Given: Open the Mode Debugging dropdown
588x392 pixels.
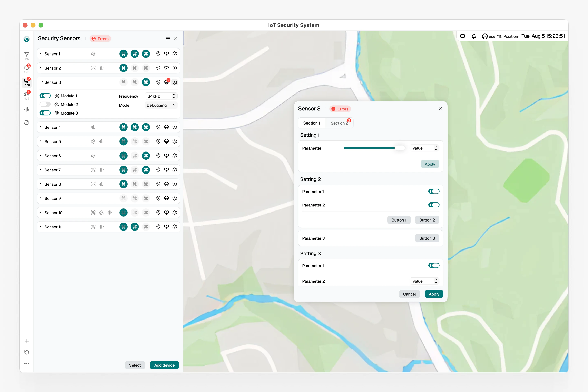Looking at the screenshot, I should coord(161,105).
